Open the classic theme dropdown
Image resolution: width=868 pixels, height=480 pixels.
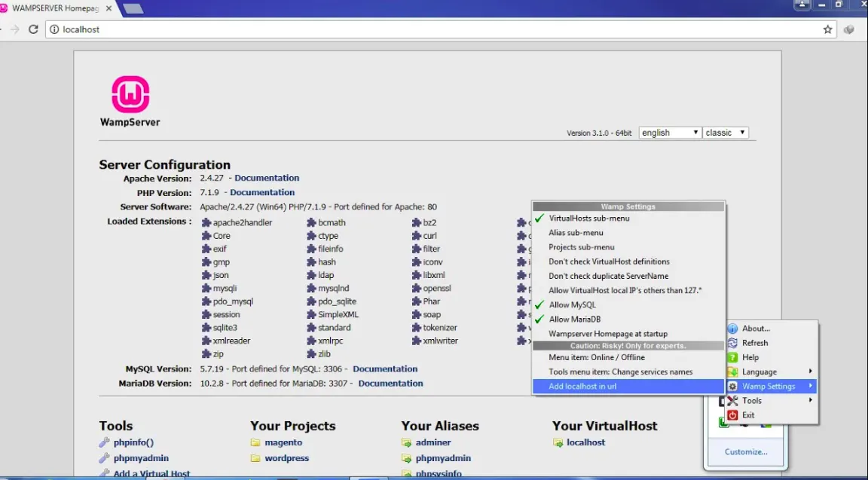click(725, 133)
